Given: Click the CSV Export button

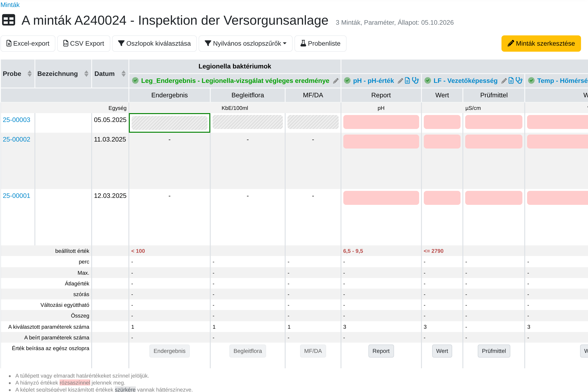Looking at the screenshot, I should [x=84, y=44].
